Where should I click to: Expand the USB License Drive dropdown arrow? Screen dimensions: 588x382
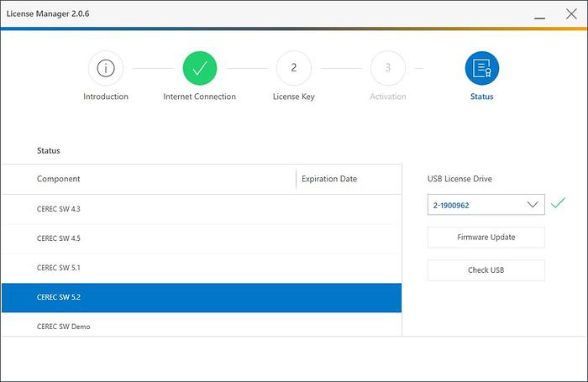[532, 205]
